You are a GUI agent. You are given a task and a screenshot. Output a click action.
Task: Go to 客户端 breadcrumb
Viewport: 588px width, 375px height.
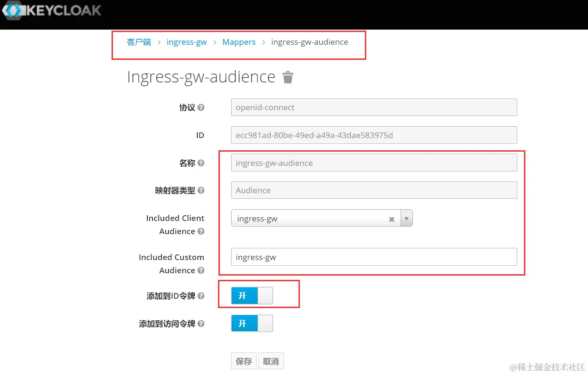click(139, 42)
